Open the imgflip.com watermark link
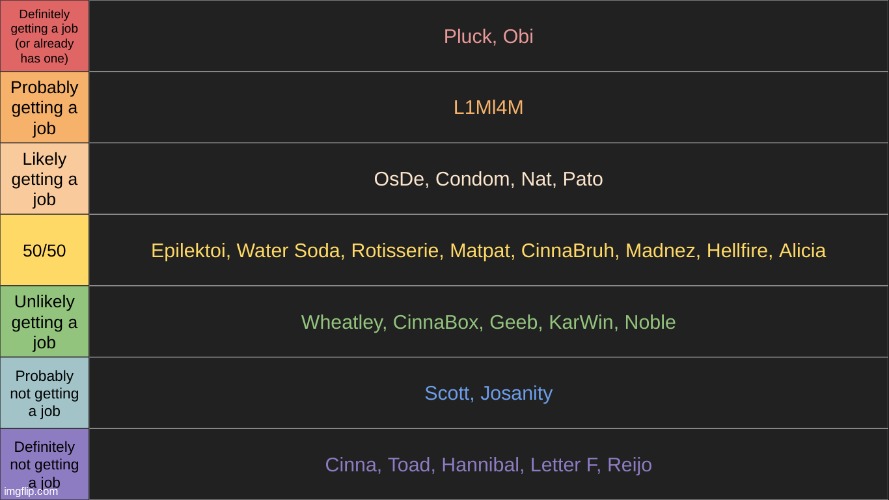Image resolution: width=889 pixels, height=500 pixels. pos(31,491)
